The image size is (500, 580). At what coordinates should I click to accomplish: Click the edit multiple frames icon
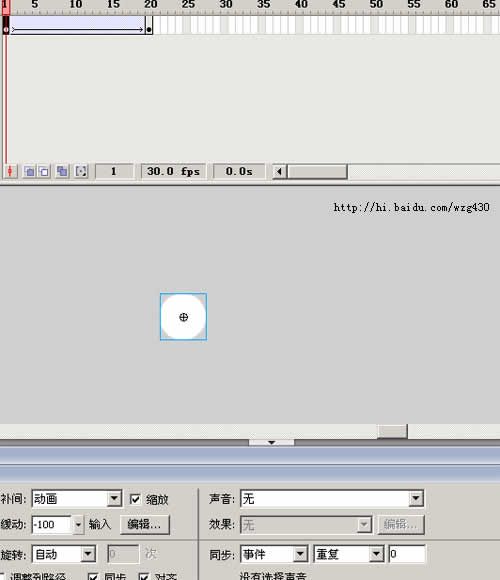click(x=62, y=171)
